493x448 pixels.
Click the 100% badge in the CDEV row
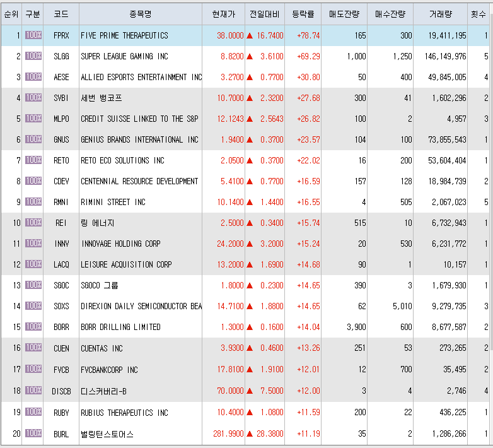pos(33,180)
